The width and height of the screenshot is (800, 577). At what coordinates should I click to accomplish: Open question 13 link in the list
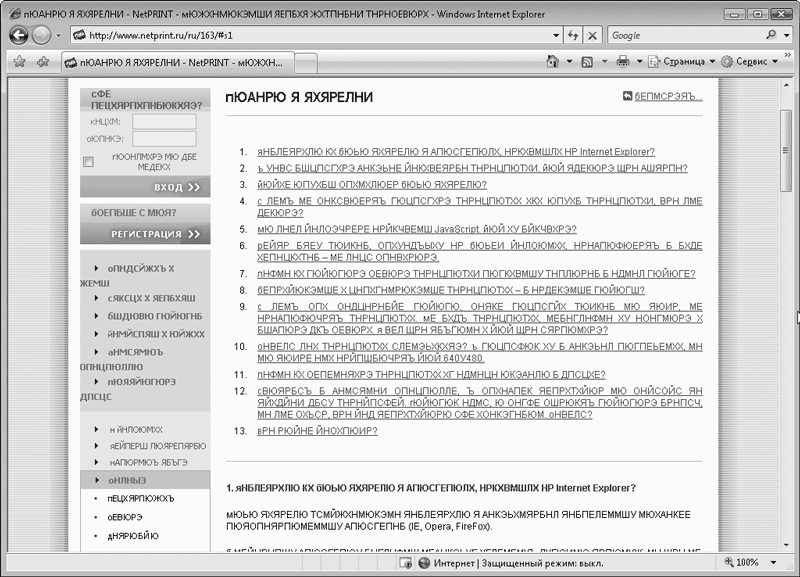coord(317,431)
